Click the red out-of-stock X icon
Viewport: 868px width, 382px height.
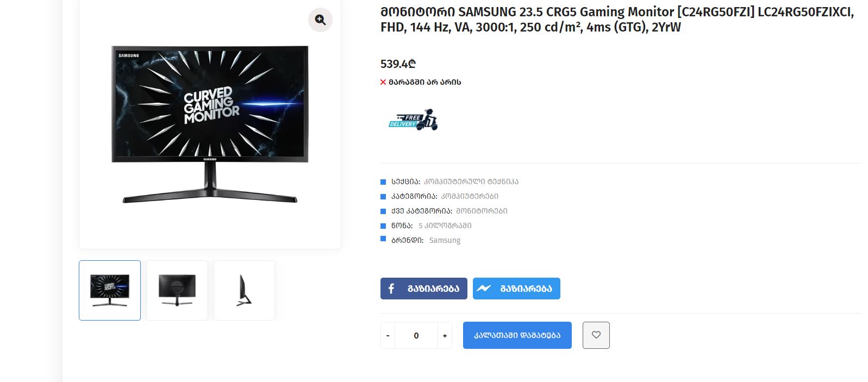(x=383, y=82)
